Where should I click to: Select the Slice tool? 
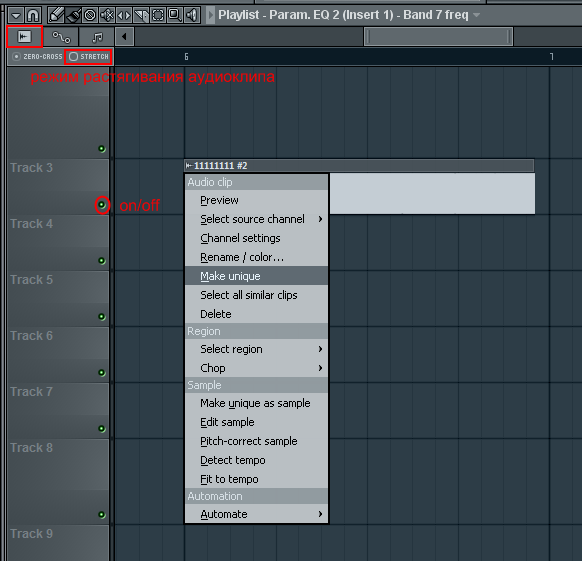[x=141, y=16]
